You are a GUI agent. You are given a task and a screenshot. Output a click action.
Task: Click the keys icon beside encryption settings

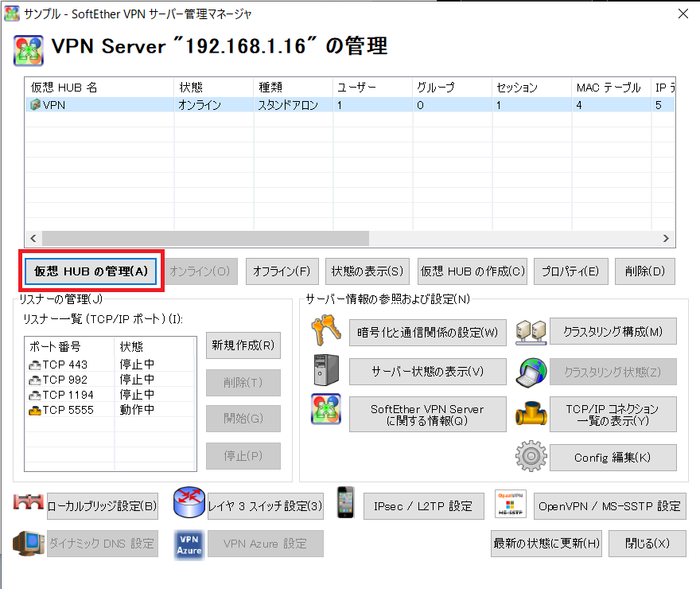tap(326, 330)
